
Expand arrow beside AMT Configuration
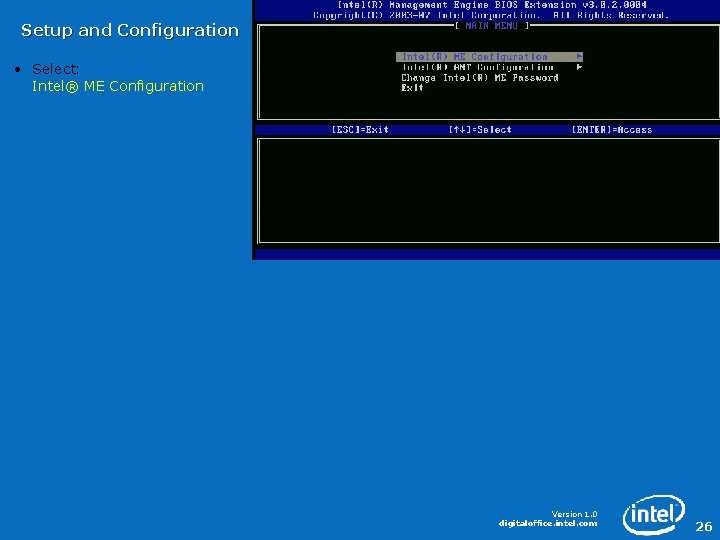coord(579,67)
